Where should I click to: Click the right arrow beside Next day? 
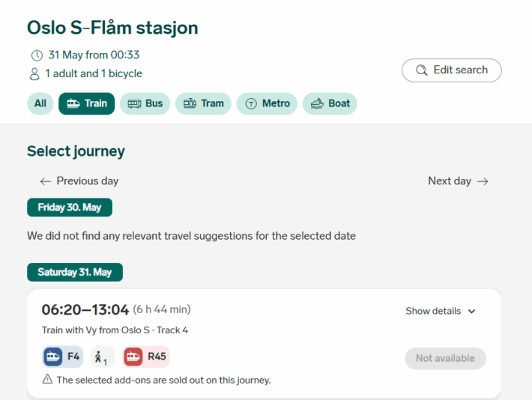(x=483, y=181)
